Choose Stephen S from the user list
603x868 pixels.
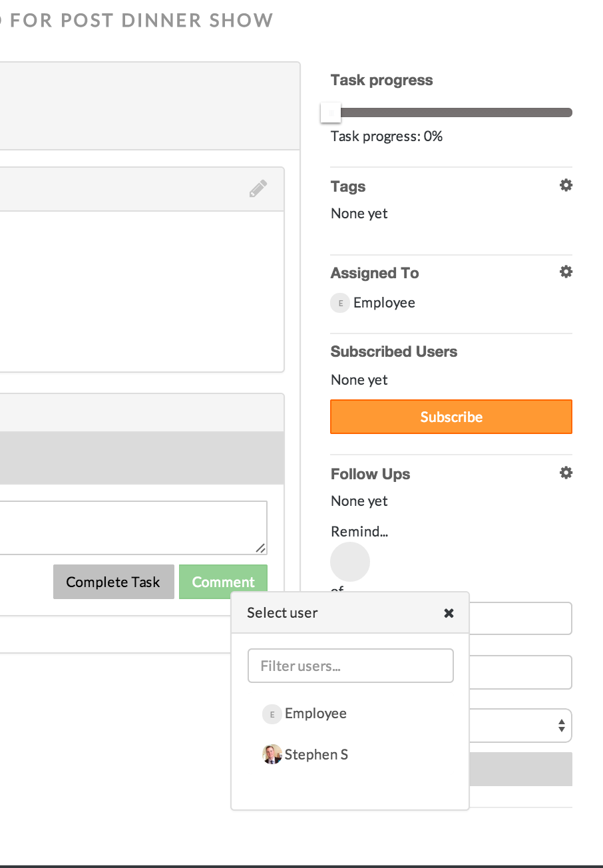316,755
